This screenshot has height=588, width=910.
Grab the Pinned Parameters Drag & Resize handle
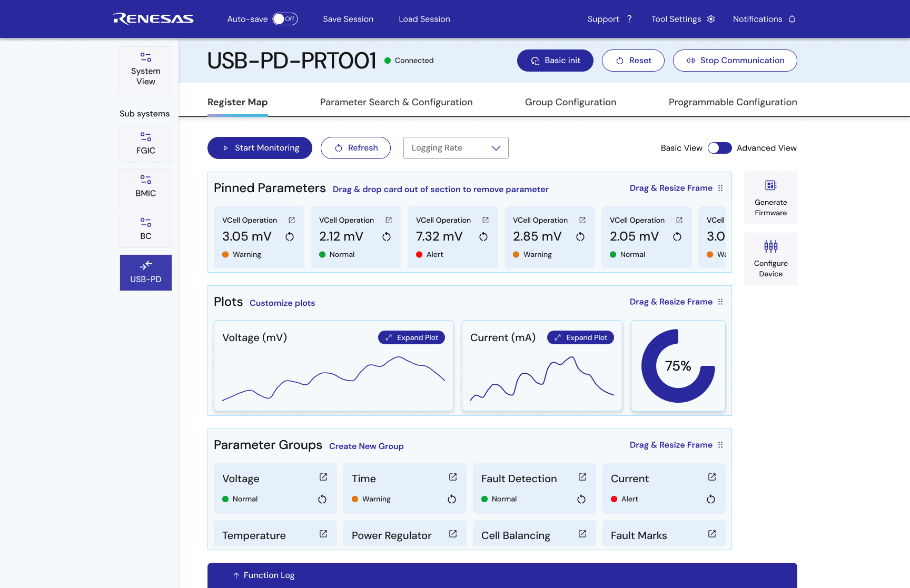(x=720, y=188)
